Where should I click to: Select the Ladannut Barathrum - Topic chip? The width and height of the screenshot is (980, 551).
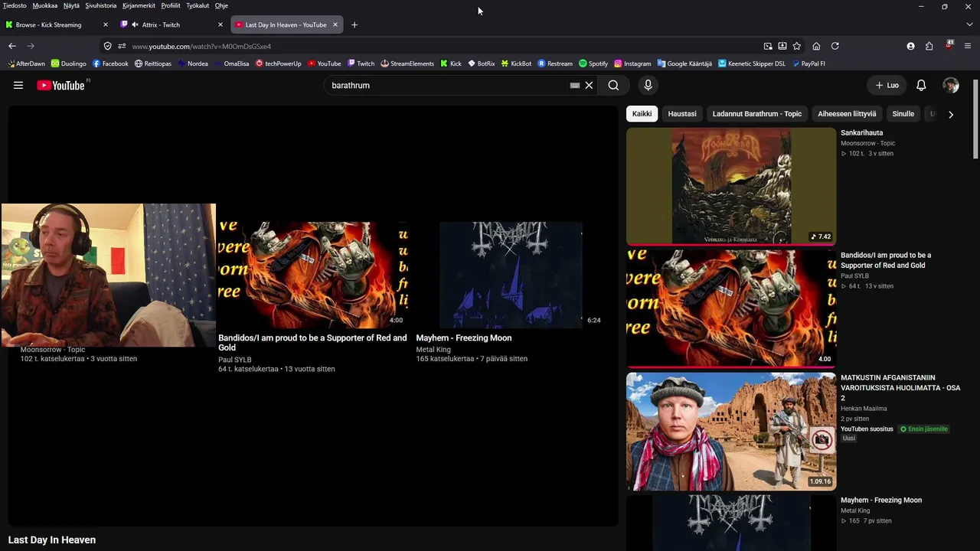757,114
